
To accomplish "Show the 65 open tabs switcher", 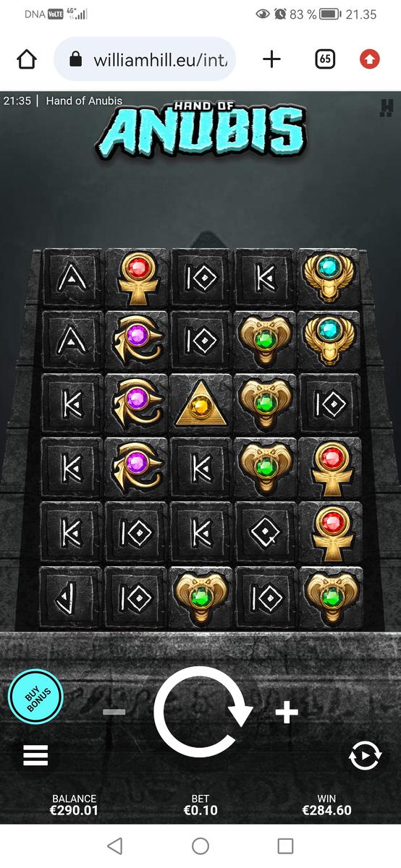I will pyautogui.click(x=326, y=59).
